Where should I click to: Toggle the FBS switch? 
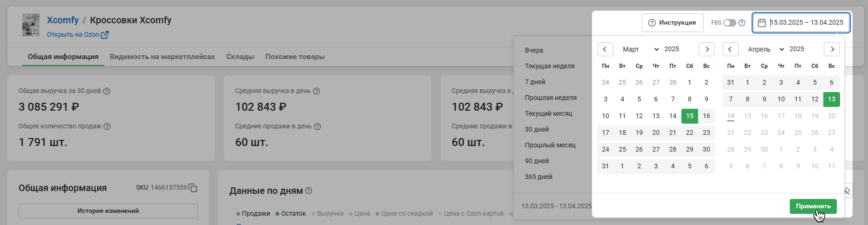point(729,23)
